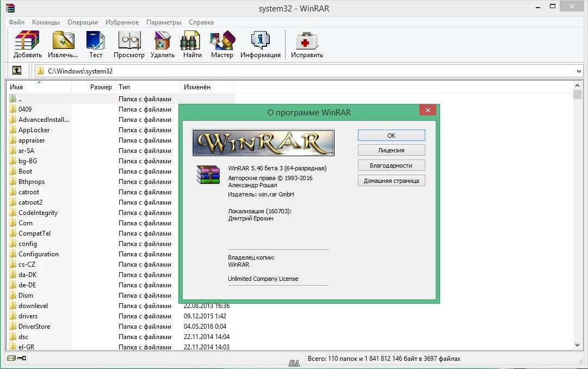This screenshot has width=588, height=369.
Task: Select the CompatTel folder name
Action: tap(34, 233)
